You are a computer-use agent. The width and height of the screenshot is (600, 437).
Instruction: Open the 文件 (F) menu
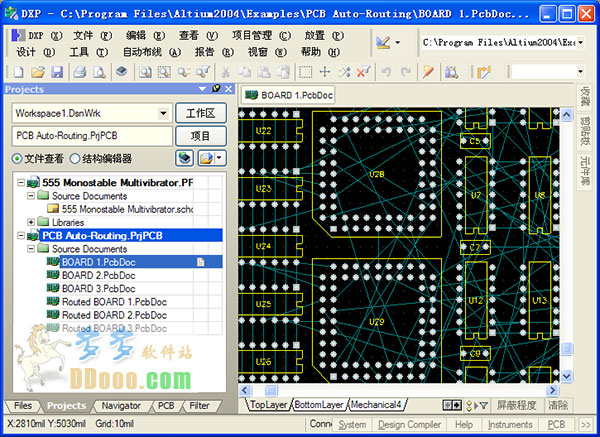tap(92, 36)
